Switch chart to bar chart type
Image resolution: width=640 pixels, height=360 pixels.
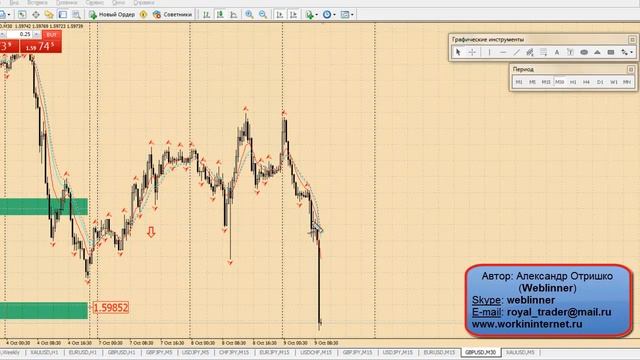pyautogui.click(x=207, y=15)
